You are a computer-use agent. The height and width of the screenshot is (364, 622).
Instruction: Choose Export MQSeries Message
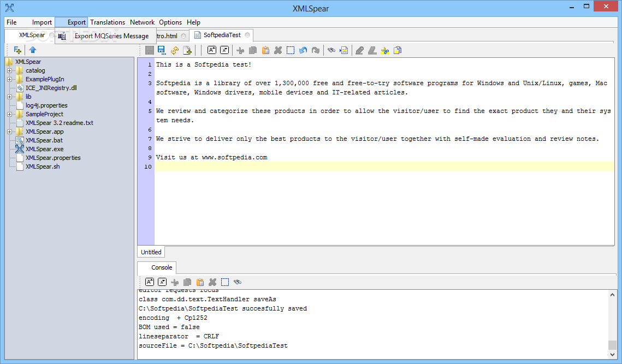click(105, 36)
